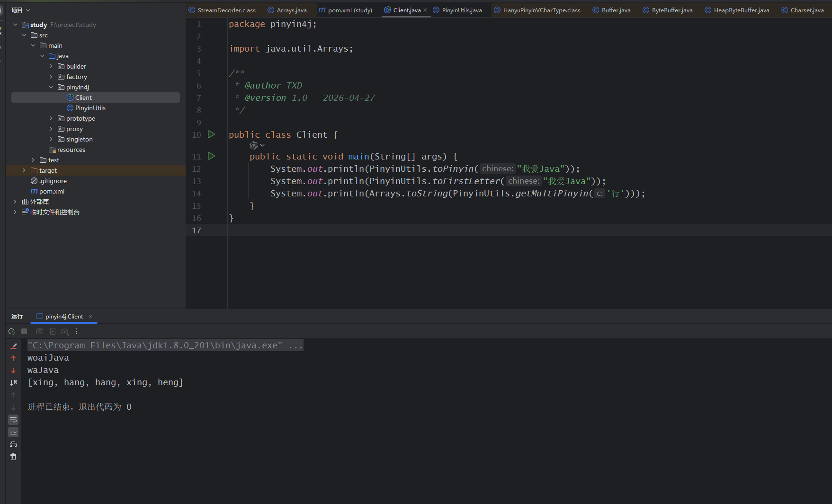Collapse the study project root node
This screenshot has width=832, height=504.
15,25
